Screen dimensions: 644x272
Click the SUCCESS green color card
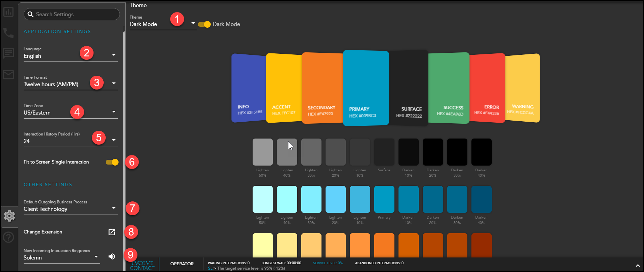pos(448,88)
